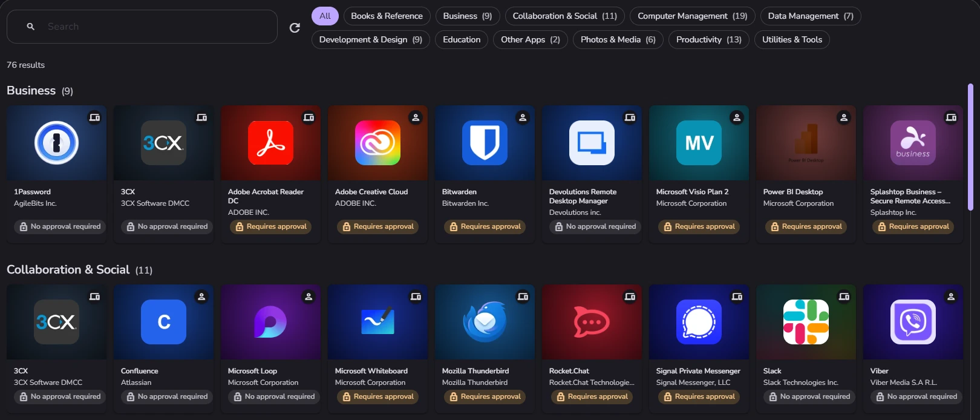Click the user badge on the Adobe Creative Cloud card
980x420 pixels.
tap(416, 117)
